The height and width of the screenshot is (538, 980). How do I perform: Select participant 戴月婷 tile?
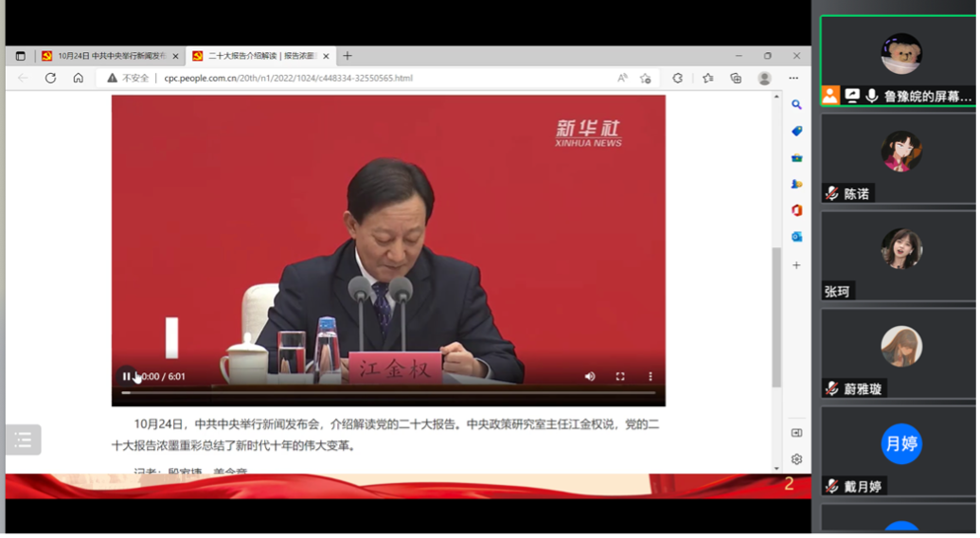(900, 452)
